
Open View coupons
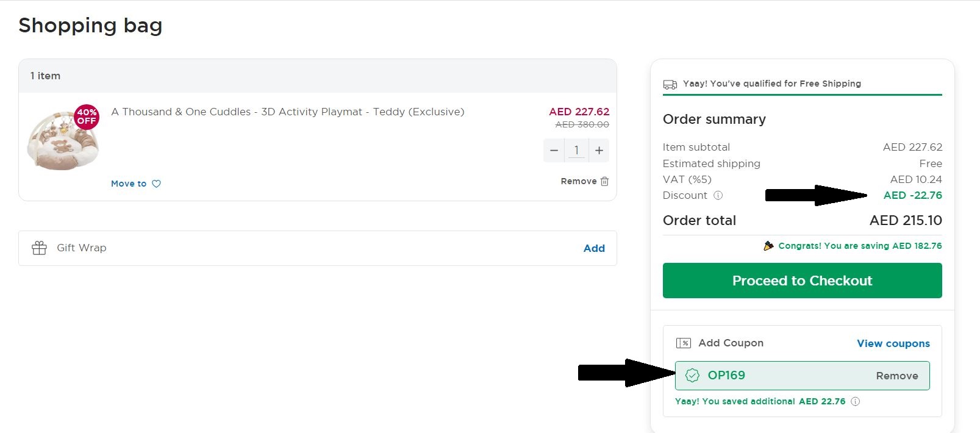892,343
